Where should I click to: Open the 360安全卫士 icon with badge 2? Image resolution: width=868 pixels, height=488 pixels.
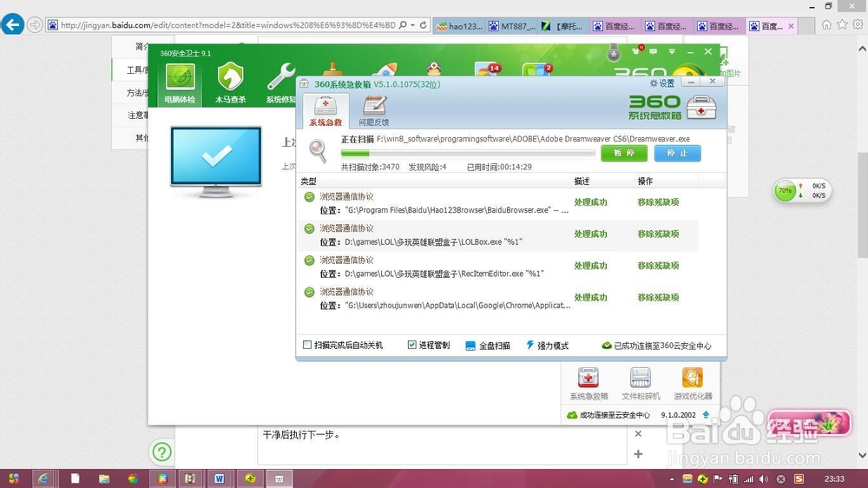[537, 69]
